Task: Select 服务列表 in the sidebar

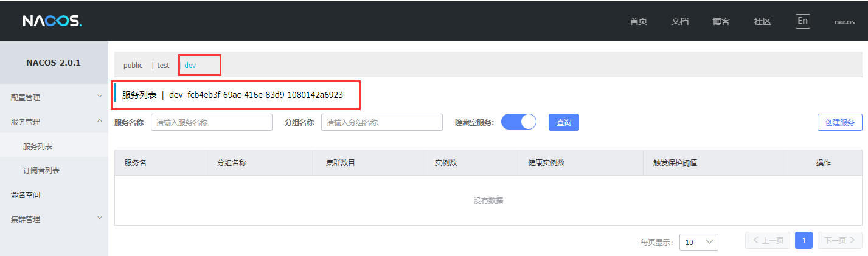Action: [54, 146]
